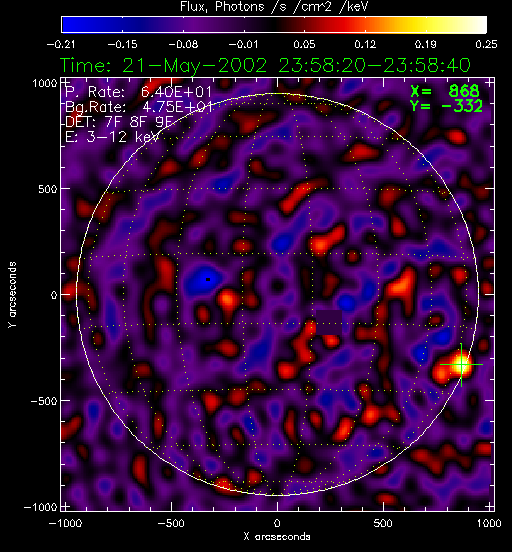This screenshot has width=512, height=552.
Task: Click the E: 3-12 keV label
Action: (112, 137)
